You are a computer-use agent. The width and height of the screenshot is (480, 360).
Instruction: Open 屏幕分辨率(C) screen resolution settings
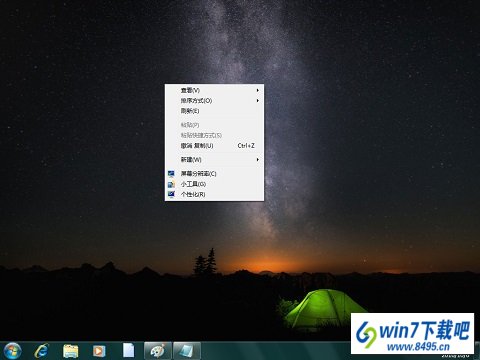pos(214,174)
